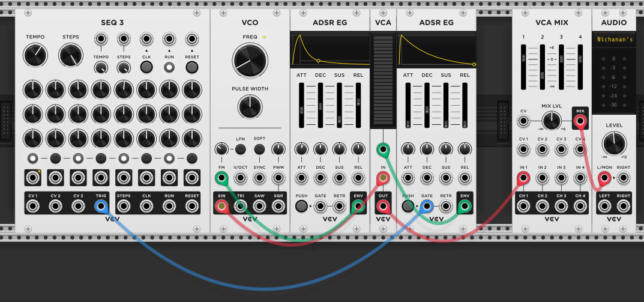
Task: Click the ENV output jack on the second ADSR EG
Action: (x=465, y=207)
